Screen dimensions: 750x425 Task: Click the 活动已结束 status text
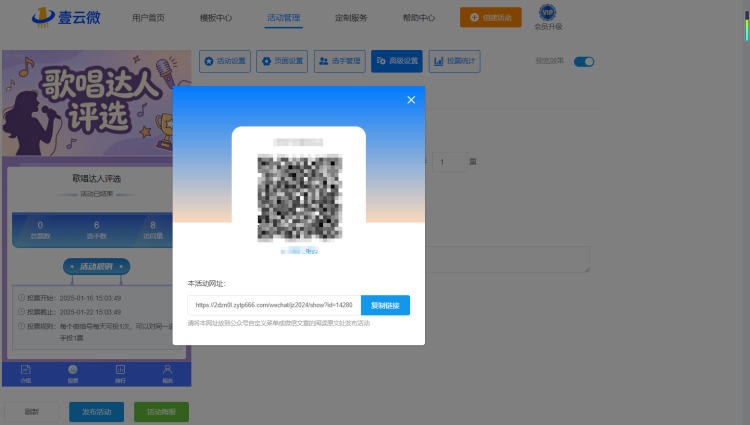97,194
